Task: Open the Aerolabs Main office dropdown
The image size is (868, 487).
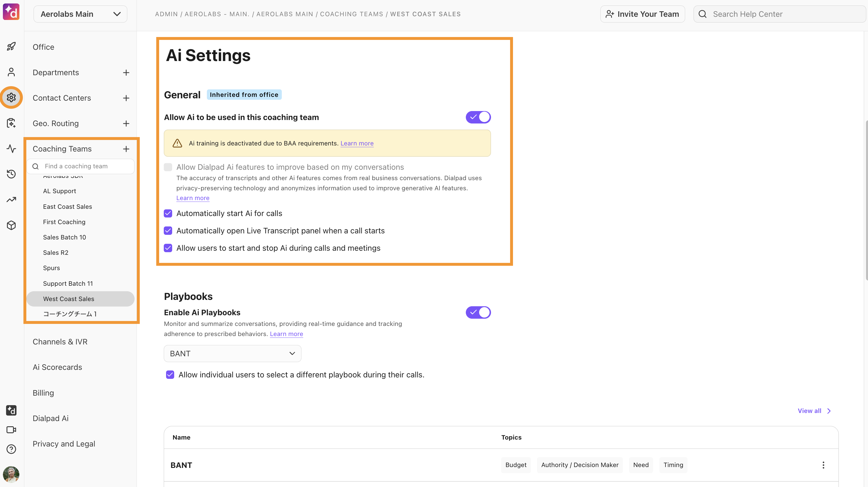Action: pyautogui.click(x=80, y=14)
